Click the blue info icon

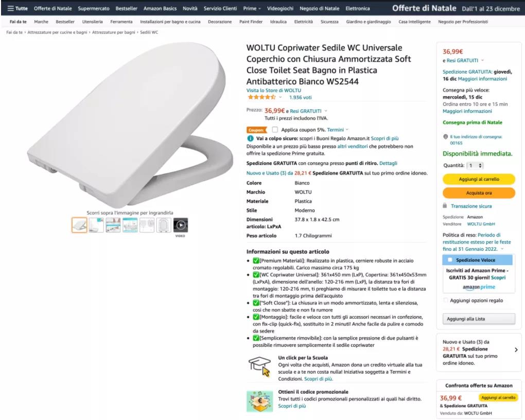(x=250, y=138)
